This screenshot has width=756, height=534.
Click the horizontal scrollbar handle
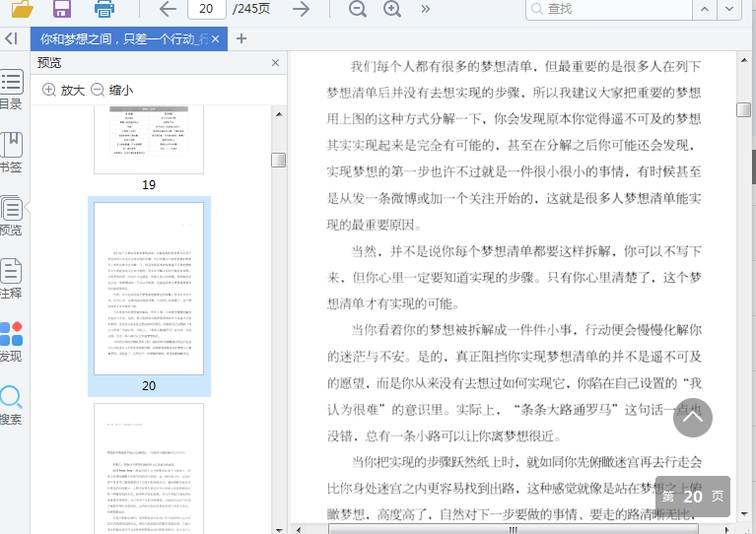point(513,530)
